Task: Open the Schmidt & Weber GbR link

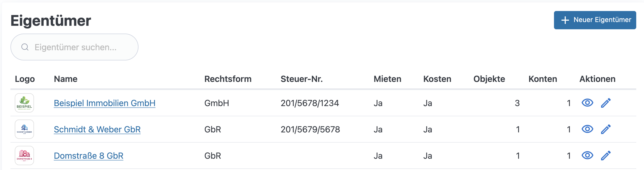Action: pos(97,129)
